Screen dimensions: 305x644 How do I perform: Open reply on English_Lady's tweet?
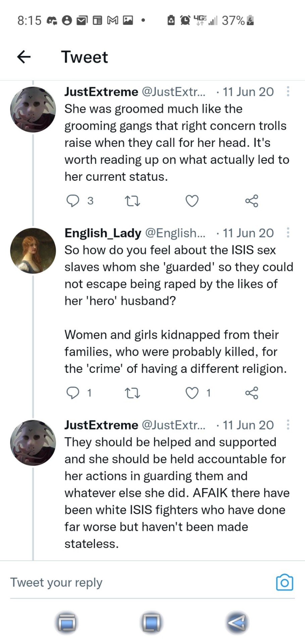73,393
